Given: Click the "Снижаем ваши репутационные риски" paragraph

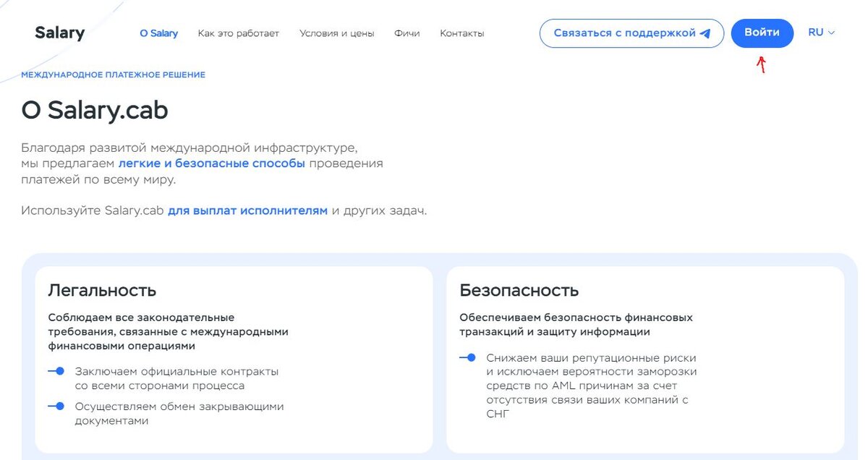Looking at the screenshot, I should 592,386.
